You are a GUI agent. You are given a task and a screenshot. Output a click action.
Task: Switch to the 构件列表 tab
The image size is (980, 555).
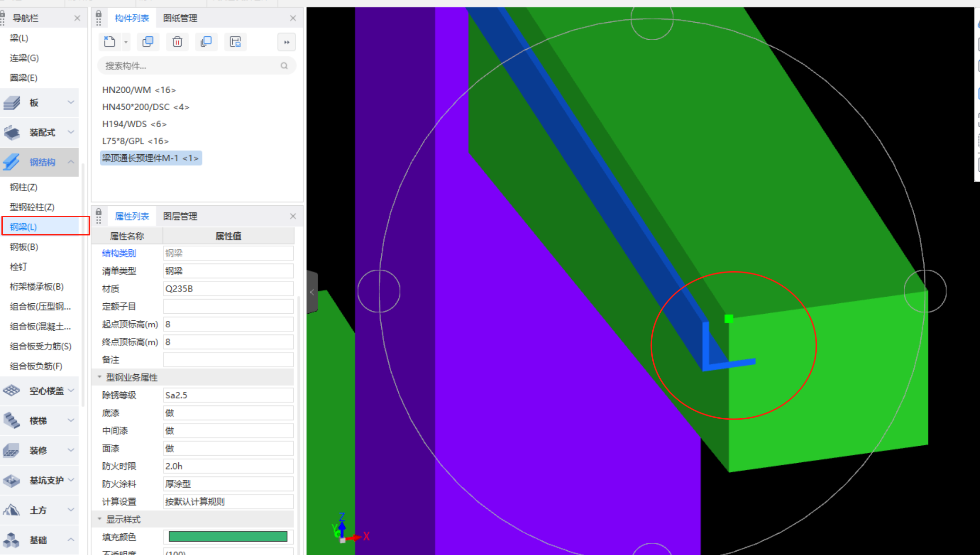(132, 18)
